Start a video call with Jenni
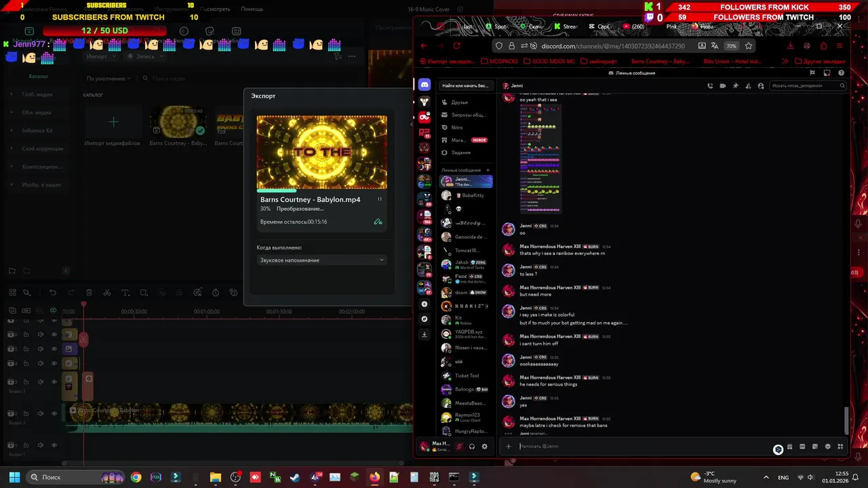Screen dimensions: 868x488 (723, 86)
